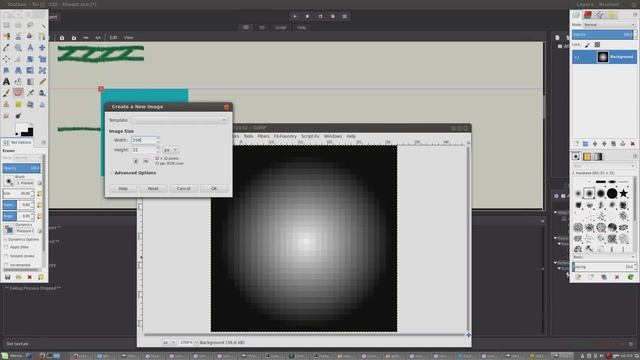Toggle lock alpha channel icon in Layers panel
Screen dimensions: 640x360
click(597, 44)
